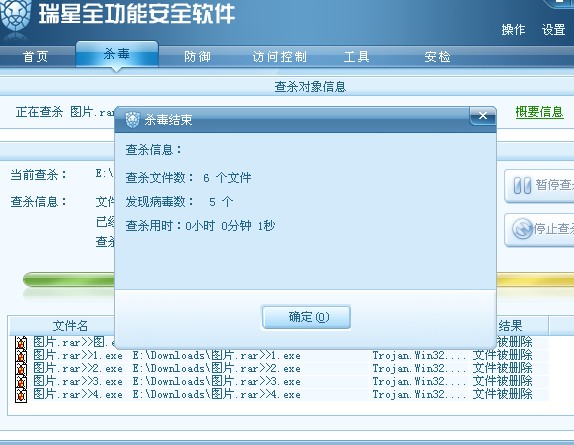Switch to the 工具 tab
The height and width of the screenshot is (445, 574).
point(356,57)
